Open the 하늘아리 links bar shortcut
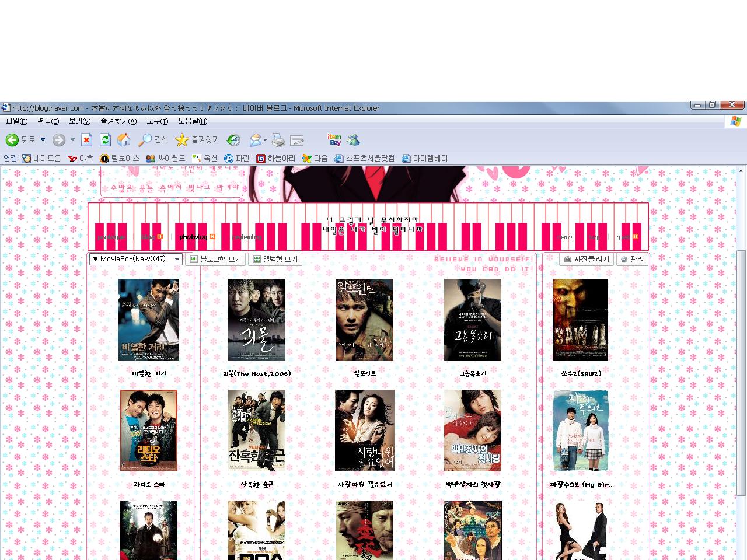Image resolution: width=747 pixels, height=560 pixels. 276,158
